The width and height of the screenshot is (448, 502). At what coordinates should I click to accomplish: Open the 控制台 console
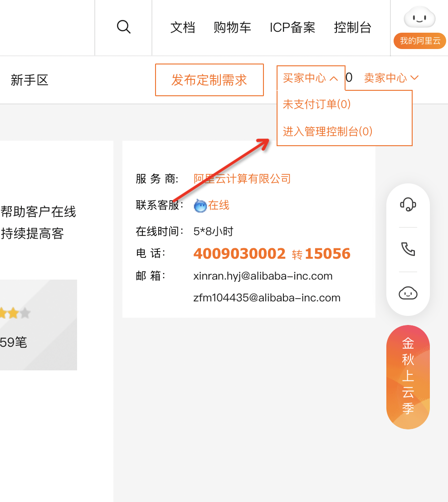[x=352, y=28]
